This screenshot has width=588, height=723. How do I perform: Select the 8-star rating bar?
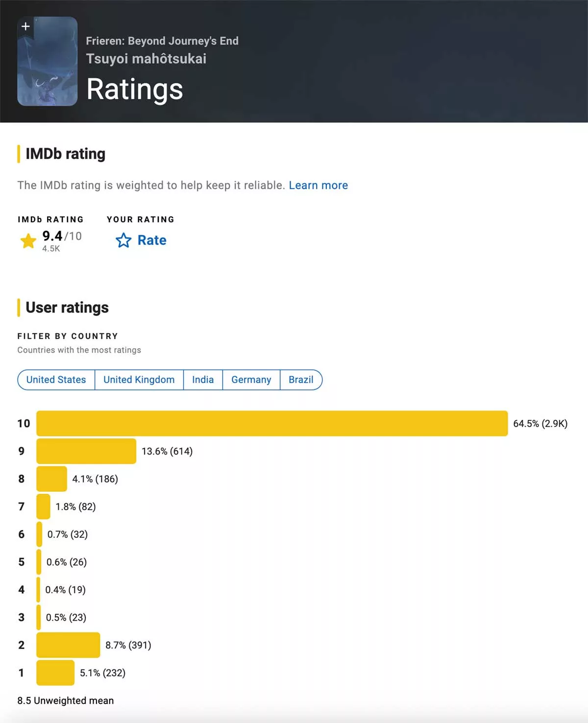tap(51, 479)
